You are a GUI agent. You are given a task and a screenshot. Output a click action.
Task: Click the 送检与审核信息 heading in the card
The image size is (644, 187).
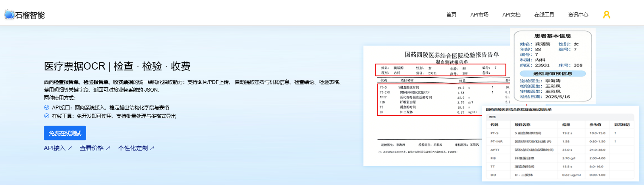tap(552, 73)
